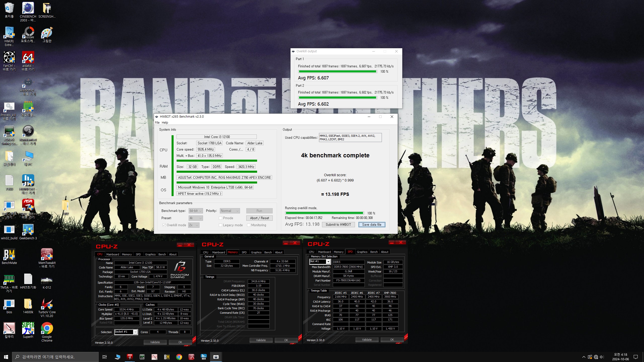Toggle the Overkill mode checkbox
This screenshot has width=644, height=362.
click(164, 225)
